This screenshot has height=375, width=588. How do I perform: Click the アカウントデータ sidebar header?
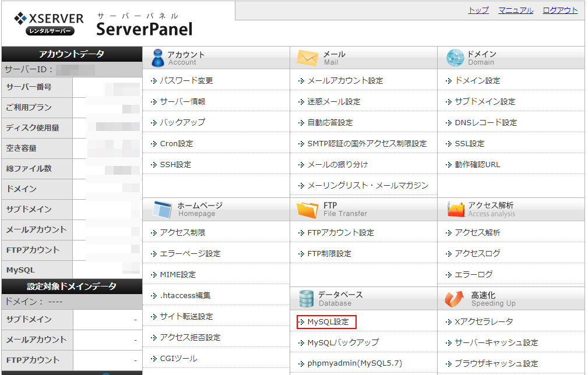[72, 54]
